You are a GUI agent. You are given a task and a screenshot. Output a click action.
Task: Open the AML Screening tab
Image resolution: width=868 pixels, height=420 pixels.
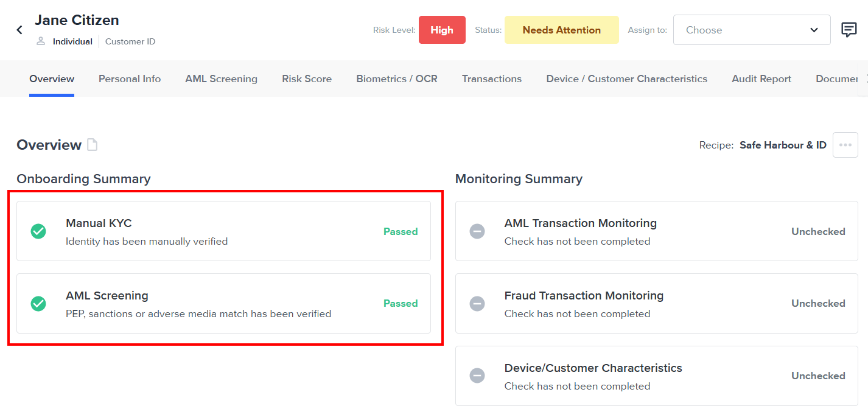[x=221, y=79]
